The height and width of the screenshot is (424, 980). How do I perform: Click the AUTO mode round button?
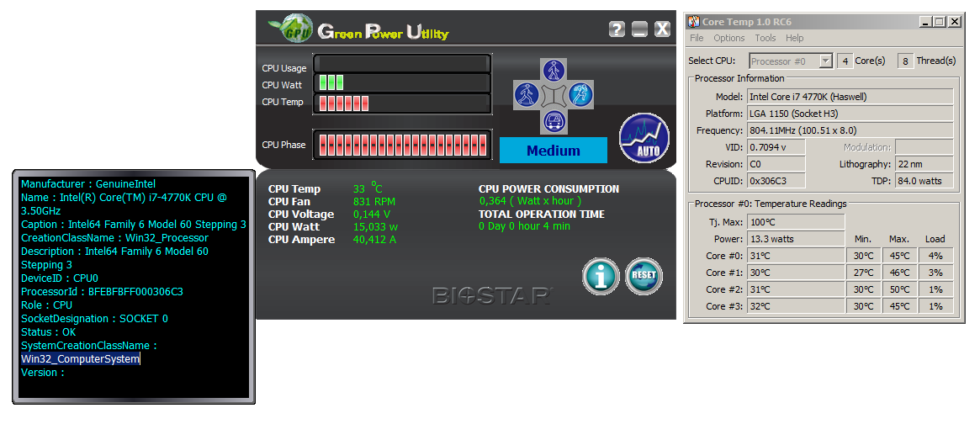(644, 138)
